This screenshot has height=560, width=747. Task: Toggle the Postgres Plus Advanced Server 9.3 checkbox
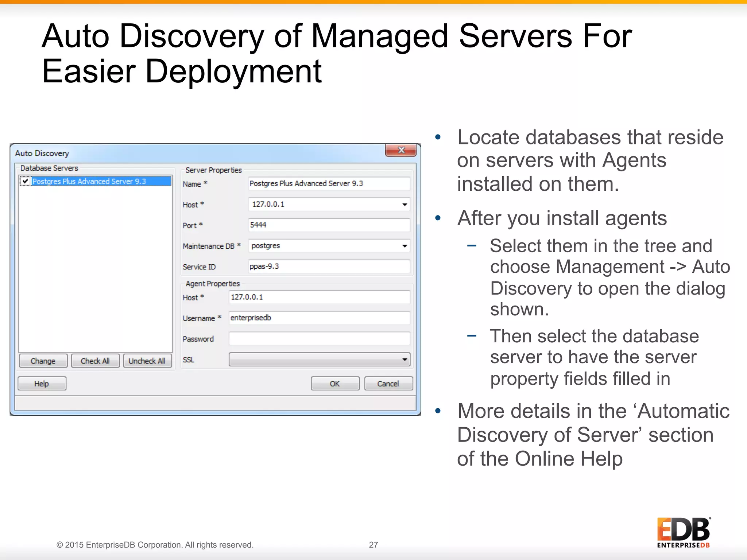tap(25, 181)
